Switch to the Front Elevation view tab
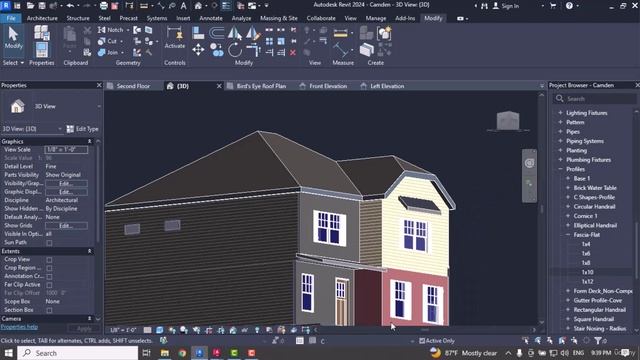Image resolution: width=640 pixels, height=360 pixels. [x=328, y=86]
